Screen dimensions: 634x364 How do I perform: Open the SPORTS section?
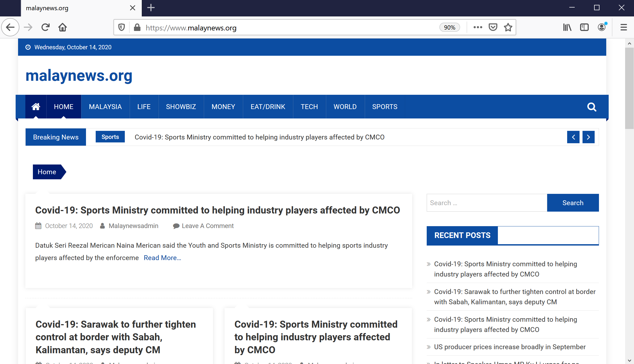pyautogui.click(x=385, y=107)
